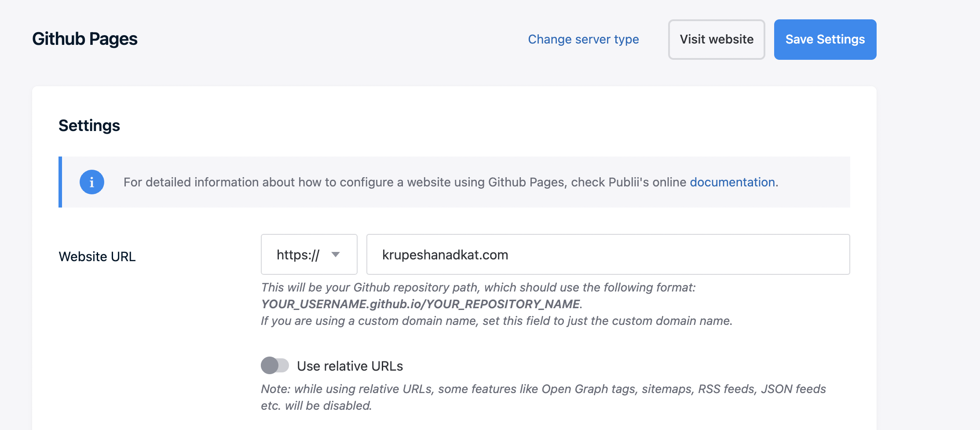Open documentation from the info banner

[x=732, y=182]
